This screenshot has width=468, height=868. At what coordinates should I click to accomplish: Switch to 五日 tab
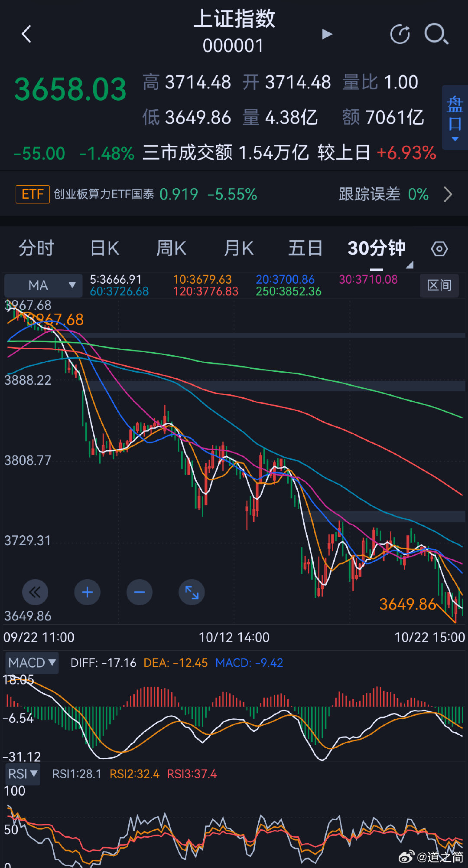(305, 249)
